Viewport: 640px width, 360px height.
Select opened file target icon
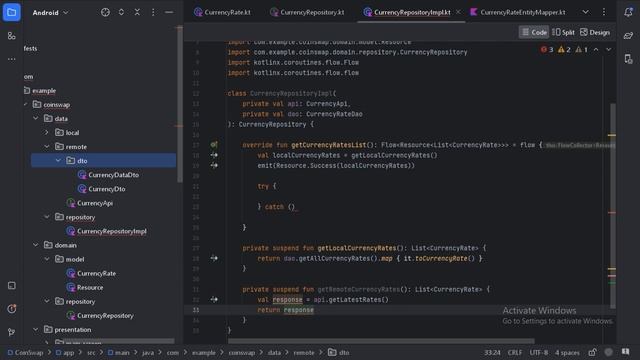(105, 12)
